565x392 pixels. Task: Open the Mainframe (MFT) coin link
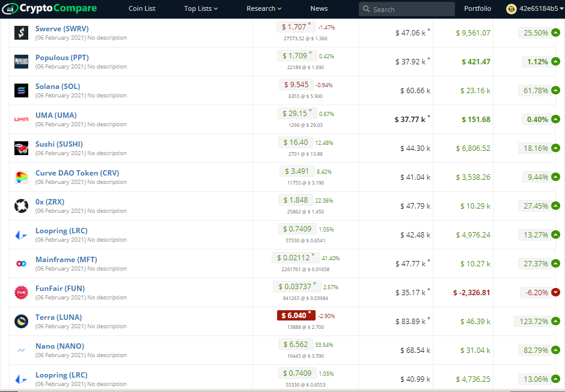[66, 259]
